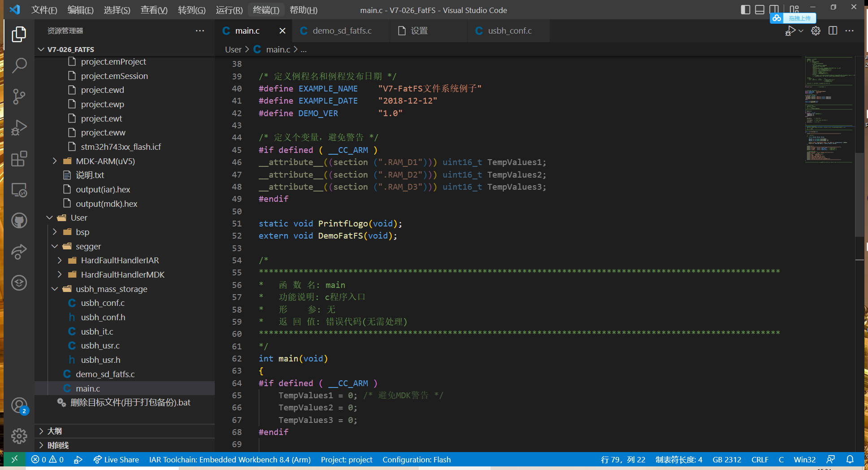Image resolution: width=868 pixels, height=470 pixels.
Task: Click Configuration: Flash status item
Action: (x=417, y=460)
